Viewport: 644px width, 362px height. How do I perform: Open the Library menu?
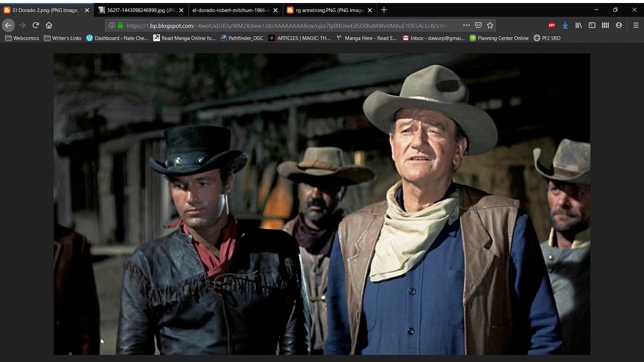point(579,25)
